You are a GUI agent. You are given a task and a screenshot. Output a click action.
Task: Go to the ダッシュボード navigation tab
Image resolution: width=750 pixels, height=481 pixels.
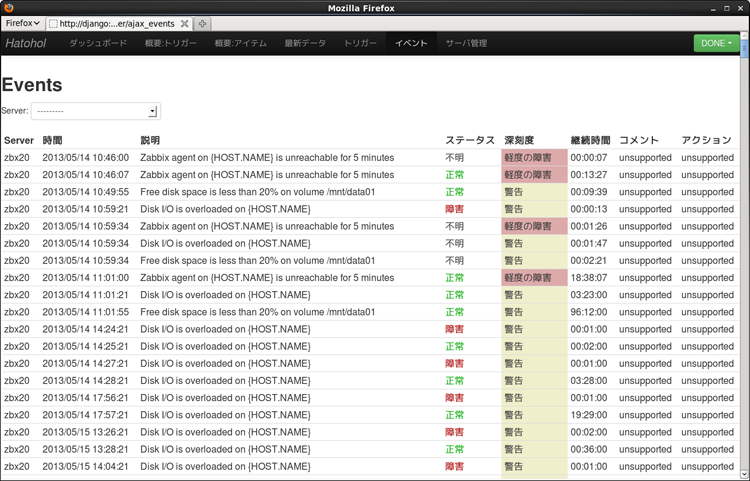tap(98, 44)
